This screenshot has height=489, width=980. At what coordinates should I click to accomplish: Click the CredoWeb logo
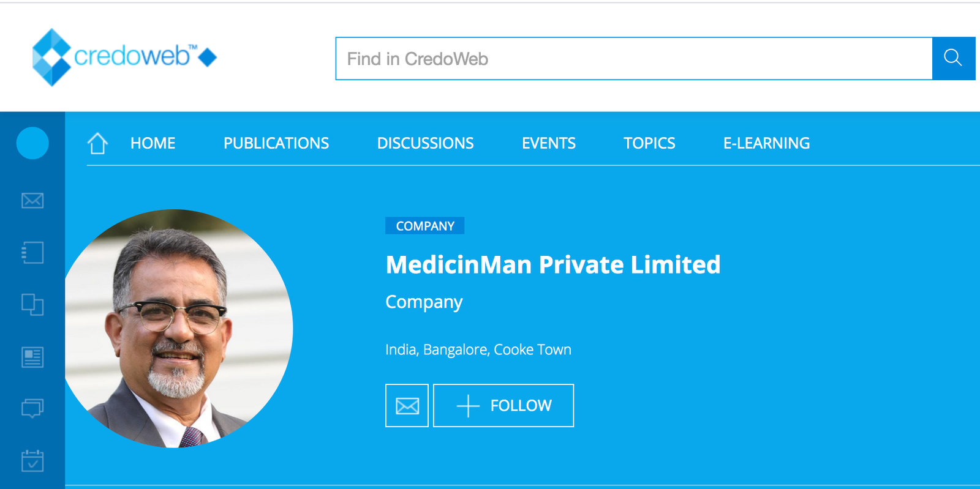124,57
